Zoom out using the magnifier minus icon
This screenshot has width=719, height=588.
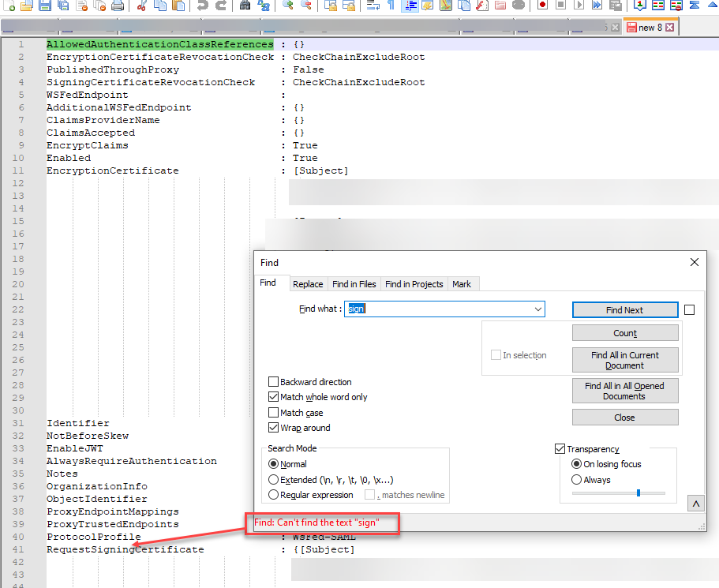306,5
